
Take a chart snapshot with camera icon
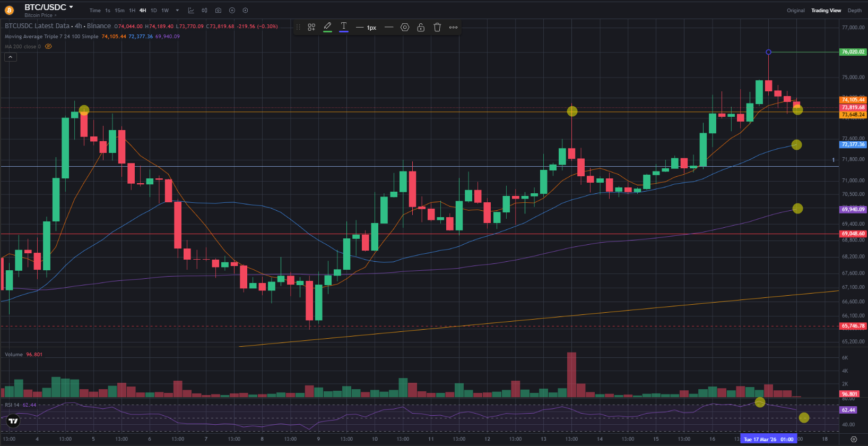218,11
